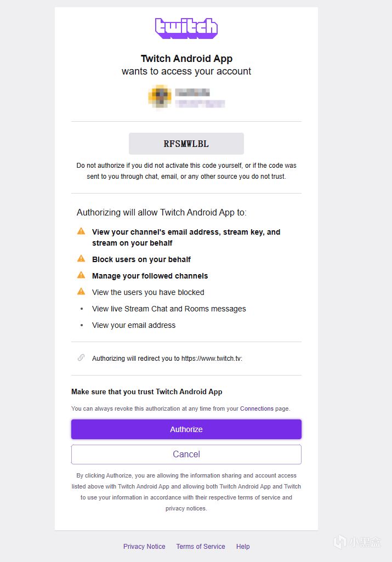The height and width of the screenshot is (562, 392).
Task: Open the Connections page link
Action: 257,408
